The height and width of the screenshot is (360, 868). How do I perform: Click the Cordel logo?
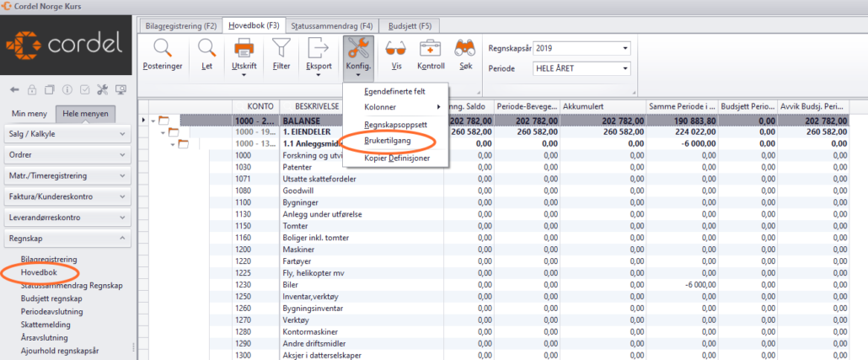pos(66,45)
